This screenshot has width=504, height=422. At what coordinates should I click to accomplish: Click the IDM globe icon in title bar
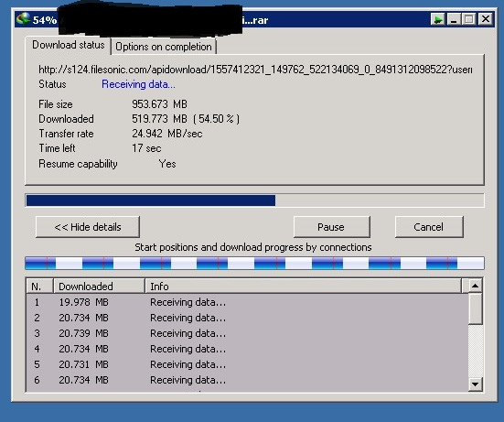click(23, 19)
